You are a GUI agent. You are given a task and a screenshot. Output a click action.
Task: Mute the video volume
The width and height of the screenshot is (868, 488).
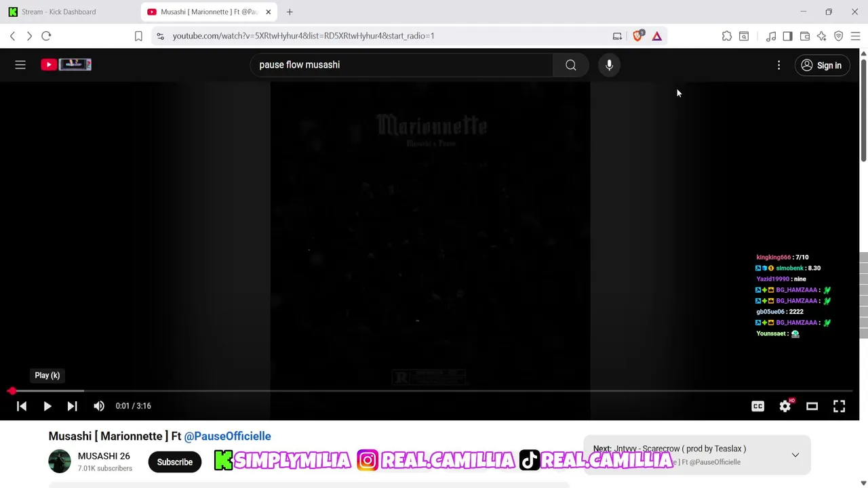[99, 406]
